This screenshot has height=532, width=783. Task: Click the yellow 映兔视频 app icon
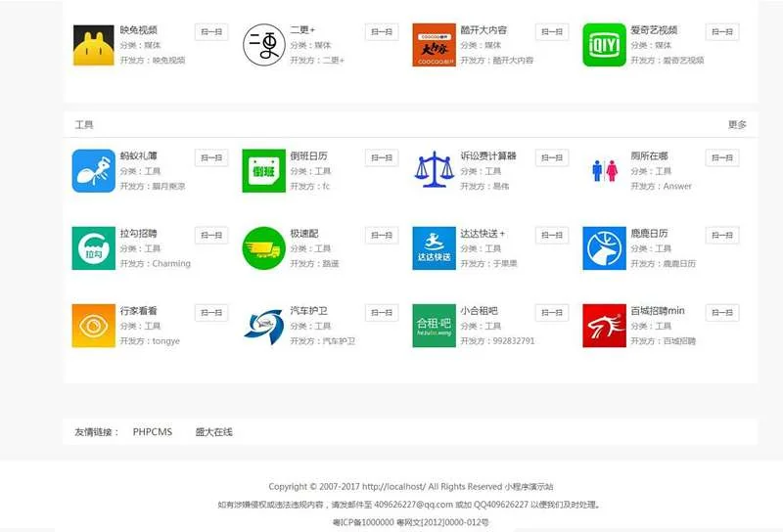[94, 45]
